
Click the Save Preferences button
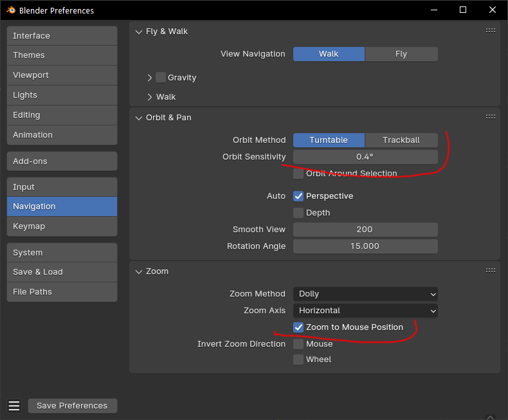click(72, 406)
